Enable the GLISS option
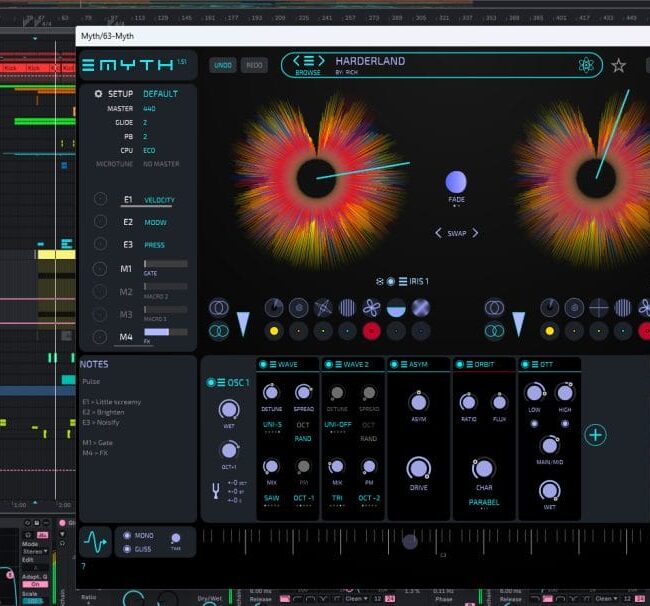Screen dimensions: 650x606 [x=126, y=548]
